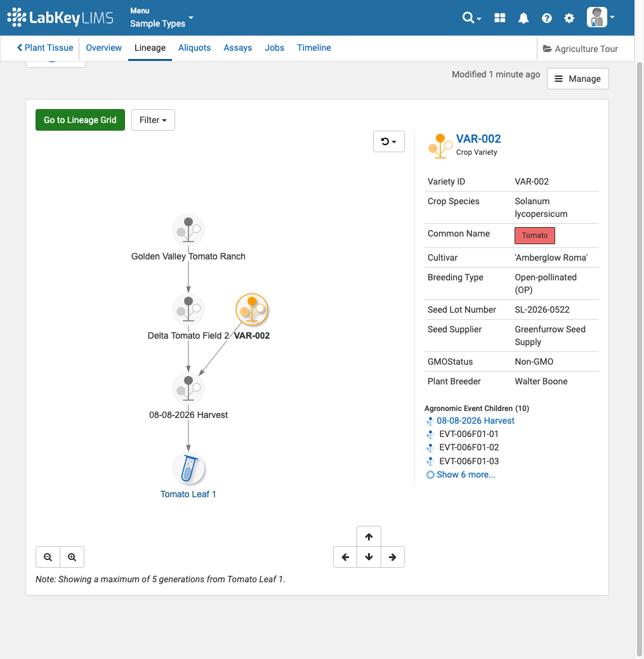Viewport: 644px width, 659px height.
Task: Click the Crop Variety icon beside VAR-002
Action: click(440, 146)
